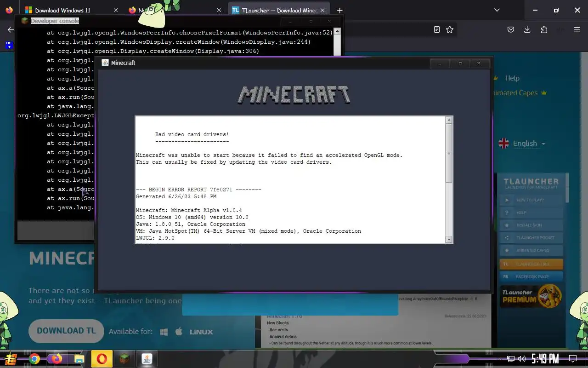The height and width of the screenshot is (368, 588).
Task: Open a new browser tab
Action: (339, 10)
